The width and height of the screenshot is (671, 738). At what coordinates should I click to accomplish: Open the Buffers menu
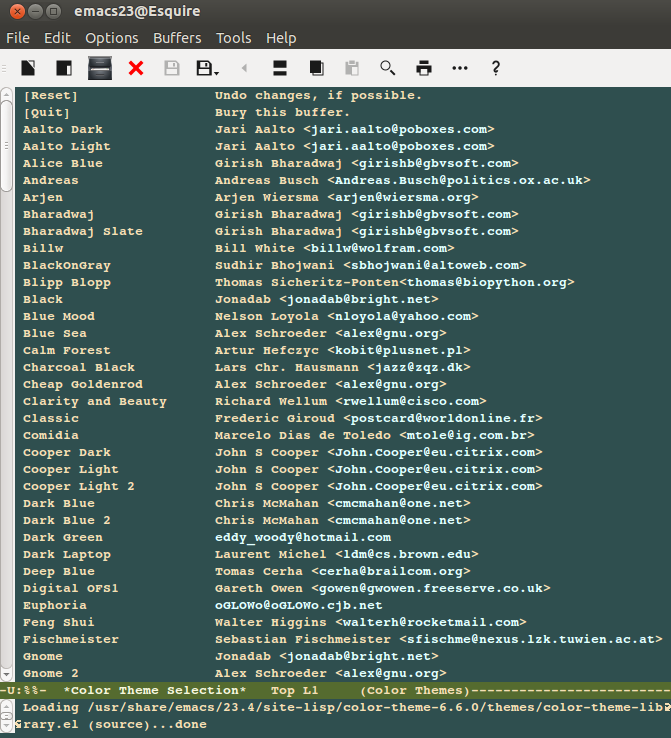tap(177, 38)
